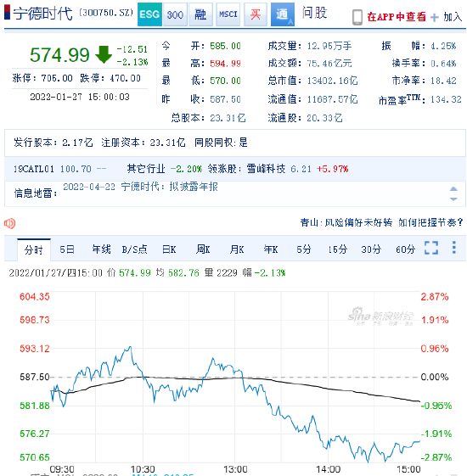Viewport: 467px width, 476px height.
Task: Switch to the 60分 chart tab
Action: coord(405,249)
